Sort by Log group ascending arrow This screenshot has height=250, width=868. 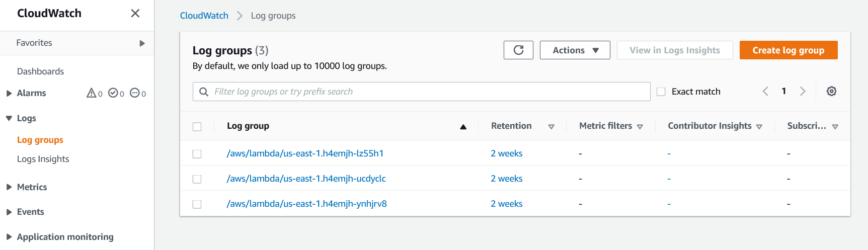coord(463,127)
